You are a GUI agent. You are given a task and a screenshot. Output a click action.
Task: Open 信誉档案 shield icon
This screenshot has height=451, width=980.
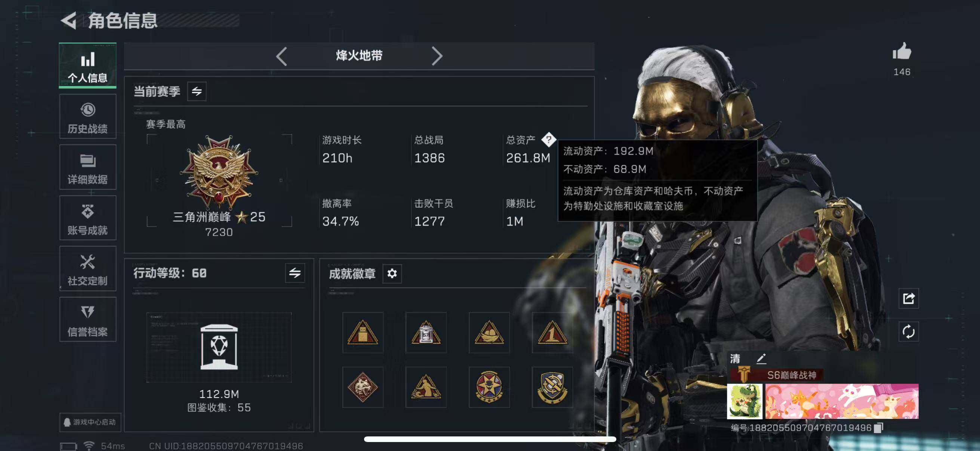pyautogui.click(x=87, y=312)
